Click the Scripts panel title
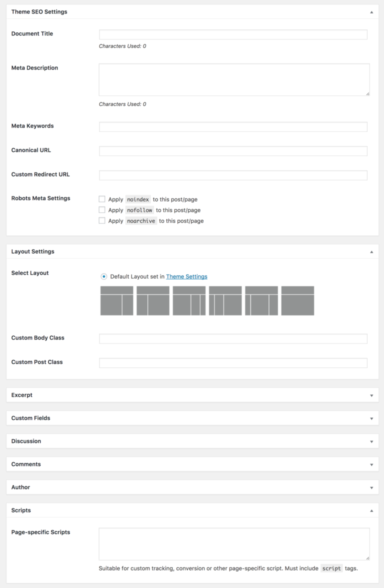This screenshot has height=588, width=384. click(x=21, y=510)
